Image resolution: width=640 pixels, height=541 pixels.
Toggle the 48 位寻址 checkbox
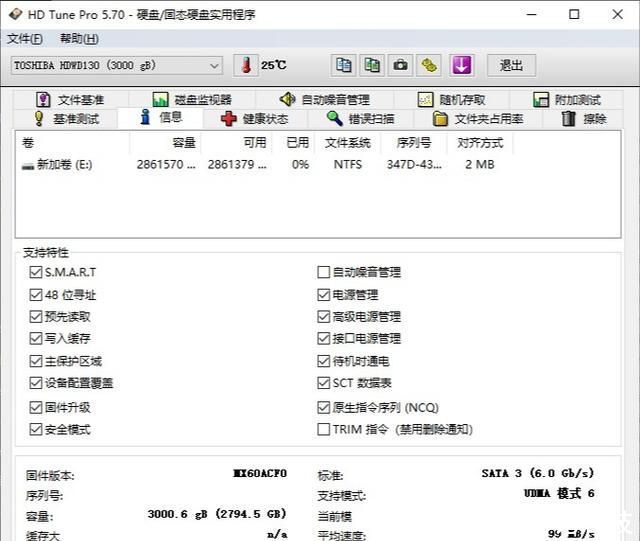click(x=36, y=295)
